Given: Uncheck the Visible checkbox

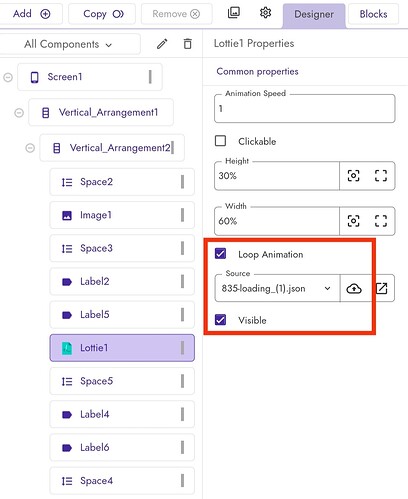Looking at the screenshot, I should tap(220, 320).
